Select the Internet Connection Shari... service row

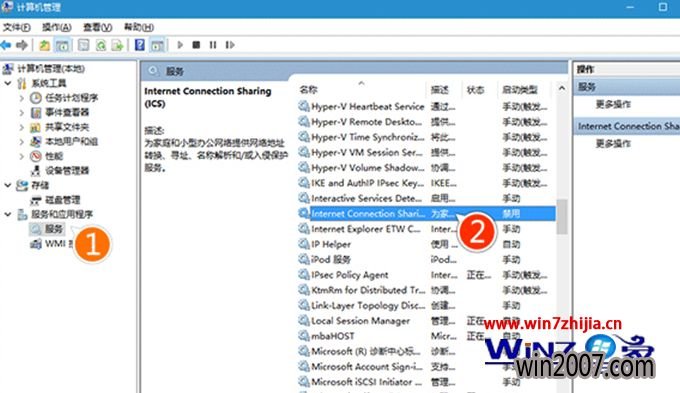pos(426,213)
